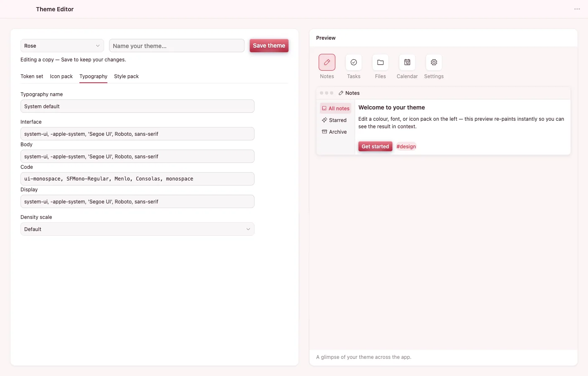Click the Theme Editor title
This screenshot has height=376, width=588.
(55, 9)
